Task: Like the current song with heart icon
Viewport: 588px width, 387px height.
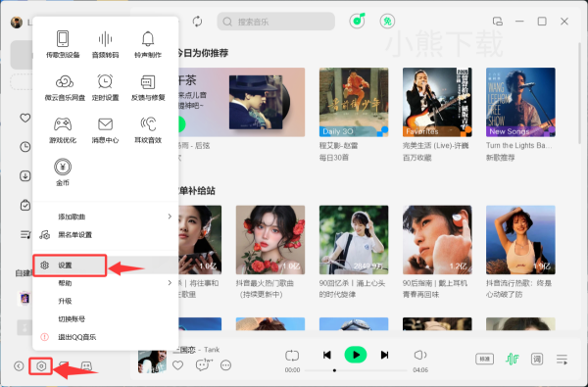Action: coord(177,365)
